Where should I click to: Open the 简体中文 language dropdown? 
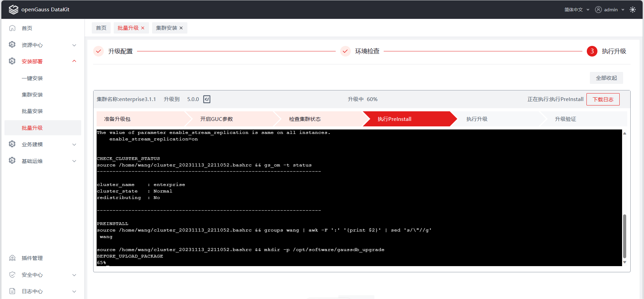577,10
